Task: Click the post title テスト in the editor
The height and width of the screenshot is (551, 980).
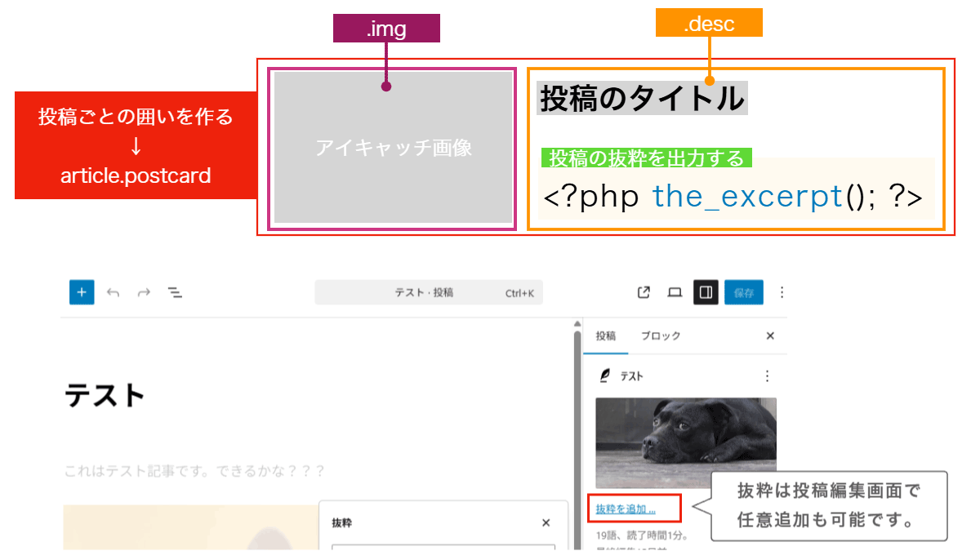Action: click(105, 397)
